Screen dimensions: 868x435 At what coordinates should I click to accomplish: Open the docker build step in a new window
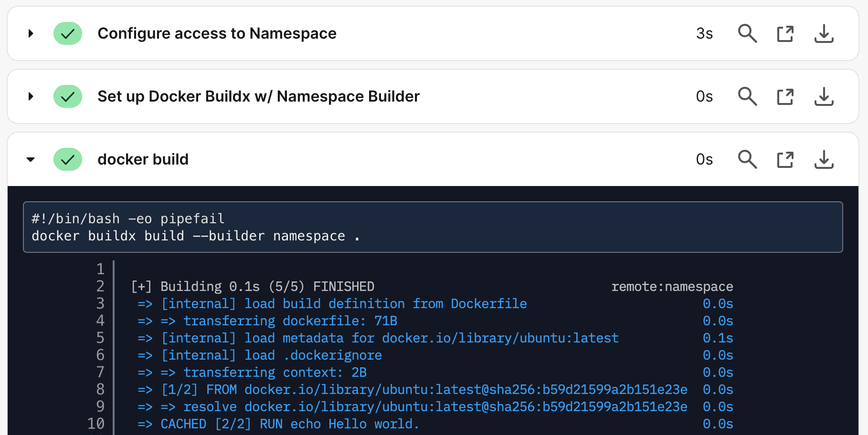point(785,159)
